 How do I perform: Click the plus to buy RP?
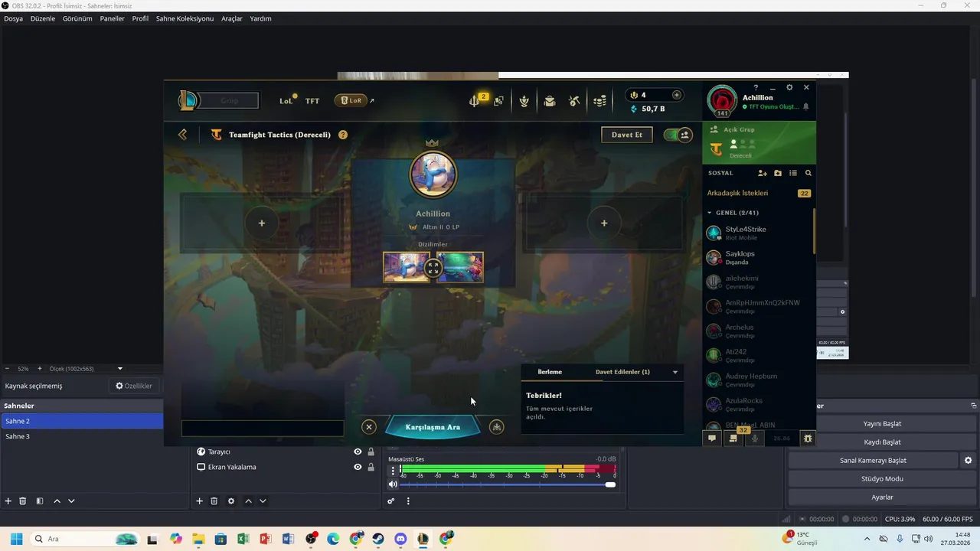677,95
